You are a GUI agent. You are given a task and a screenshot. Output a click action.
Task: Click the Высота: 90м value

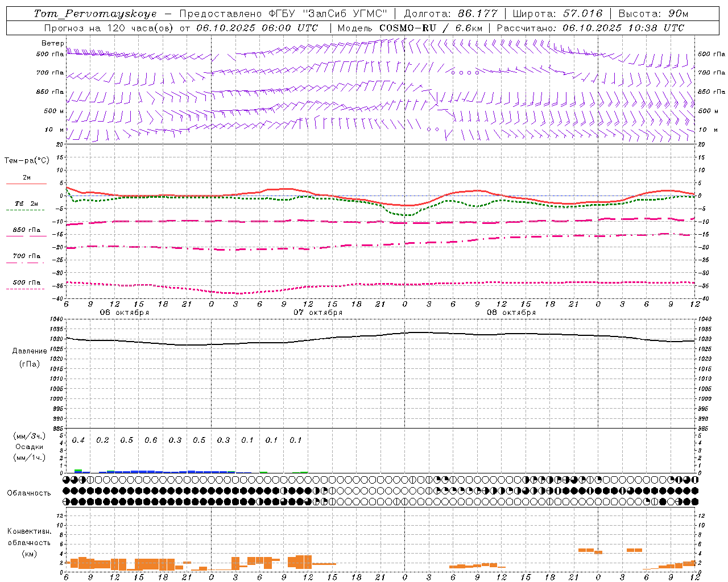[x=653, y=14]
